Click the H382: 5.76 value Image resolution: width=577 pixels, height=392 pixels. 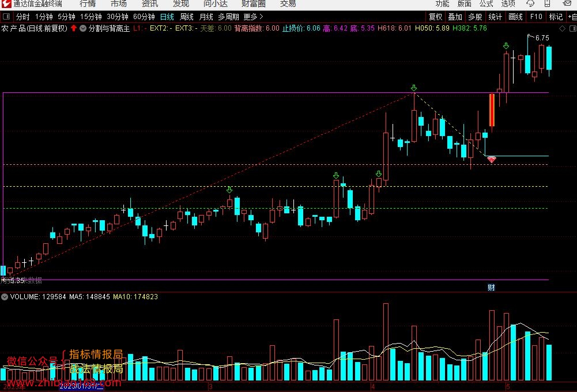(x=470, y=28)
